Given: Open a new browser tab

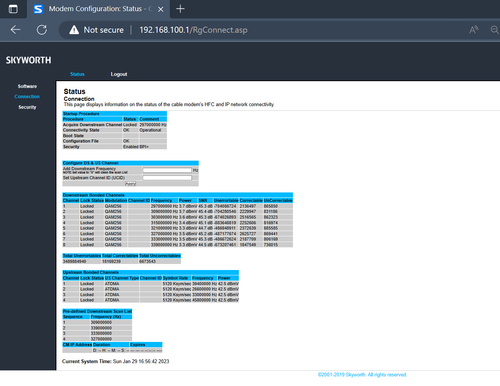Looking at the screenshot, I should point(180,9).
